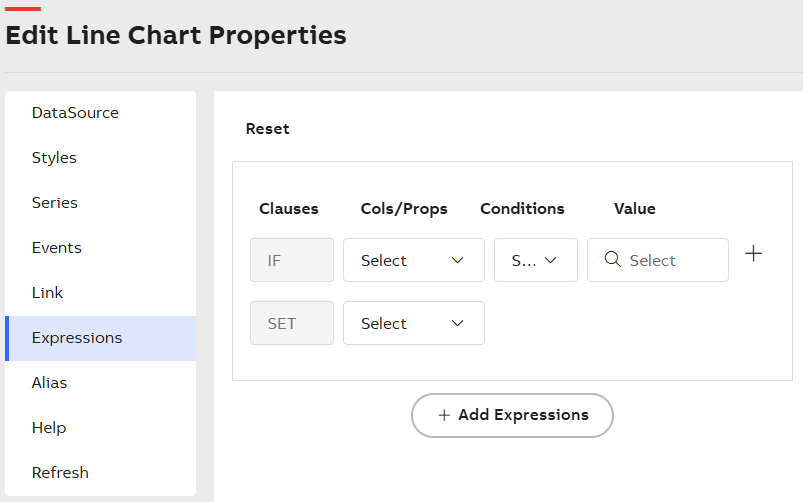Viewport: 803px width, 502px height.
Task: Click the search icon in Value field
Action: click(x=613, y=260)
